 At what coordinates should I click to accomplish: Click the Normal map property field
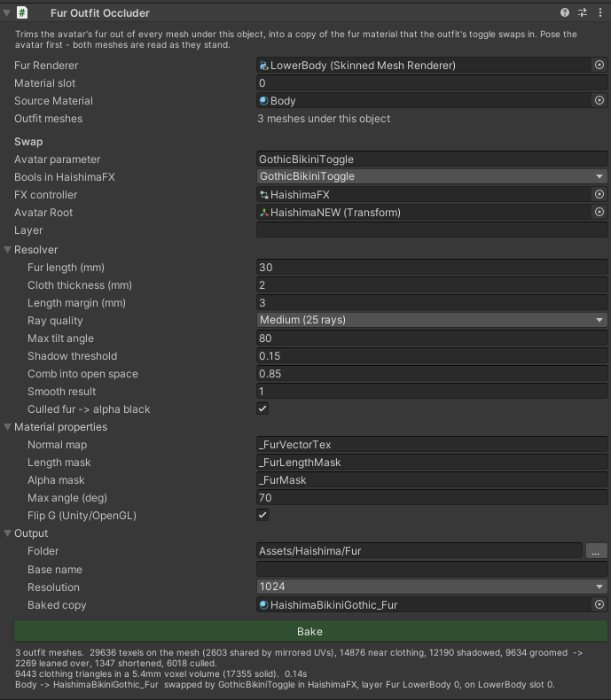(432, 445)
